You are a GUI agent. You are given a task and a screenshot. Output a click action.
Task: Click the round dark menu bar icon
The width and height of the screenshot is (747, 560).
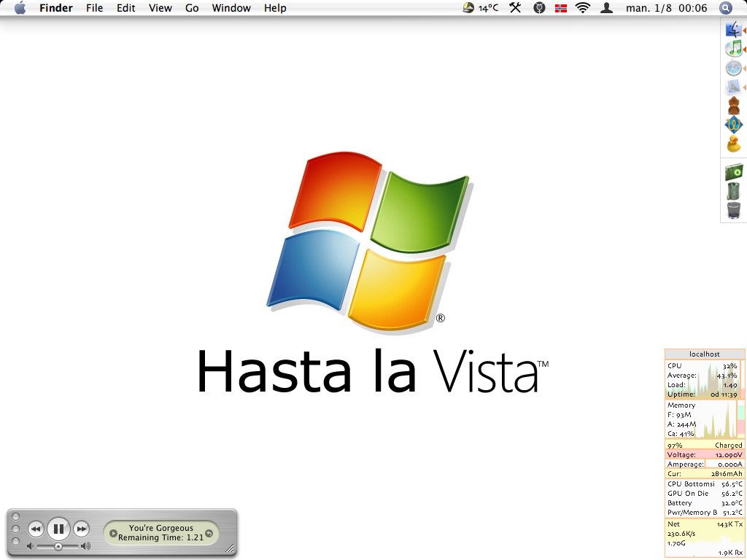pyautogui.click(x=539, y=7)
